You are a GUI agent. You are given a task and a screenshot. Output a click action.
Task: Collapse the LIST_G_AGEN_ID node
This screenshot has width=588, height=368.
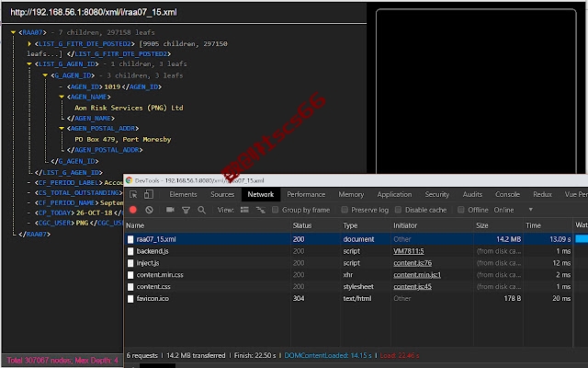(29, 64)
